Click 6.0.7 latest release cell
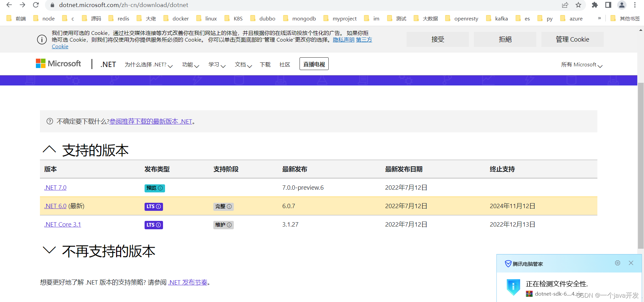 click(x=288, y=206)
